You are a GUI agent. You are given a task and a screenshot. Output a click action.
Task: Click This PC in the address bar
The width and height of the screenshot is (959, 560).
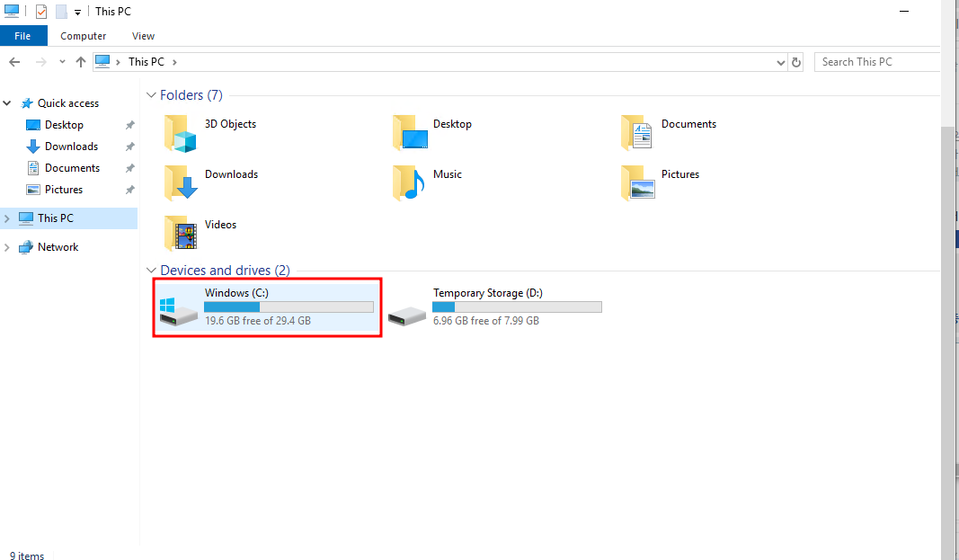[x=147, y=62]
